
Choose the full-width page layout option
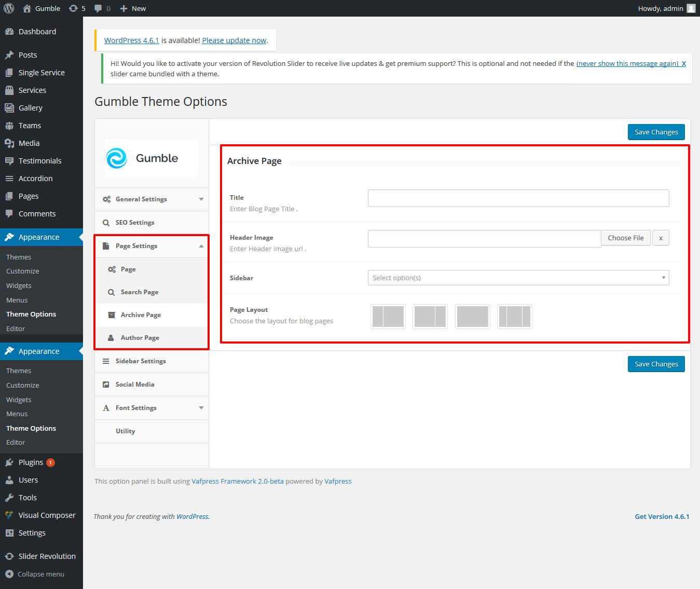(472, 317)
